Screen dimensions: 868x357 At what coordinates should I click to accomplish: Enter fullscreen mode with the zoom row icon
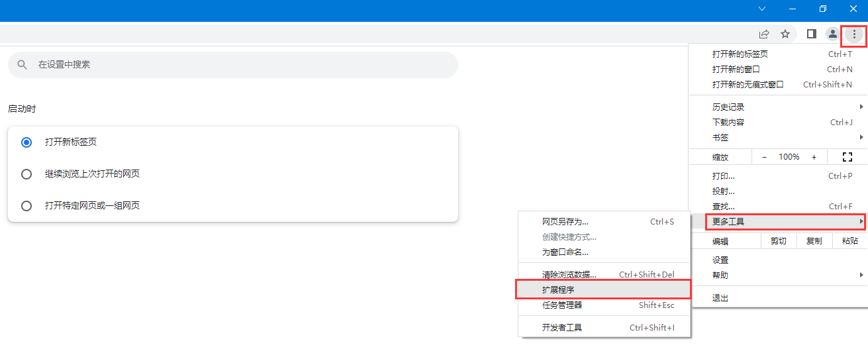tap(846, 157)
